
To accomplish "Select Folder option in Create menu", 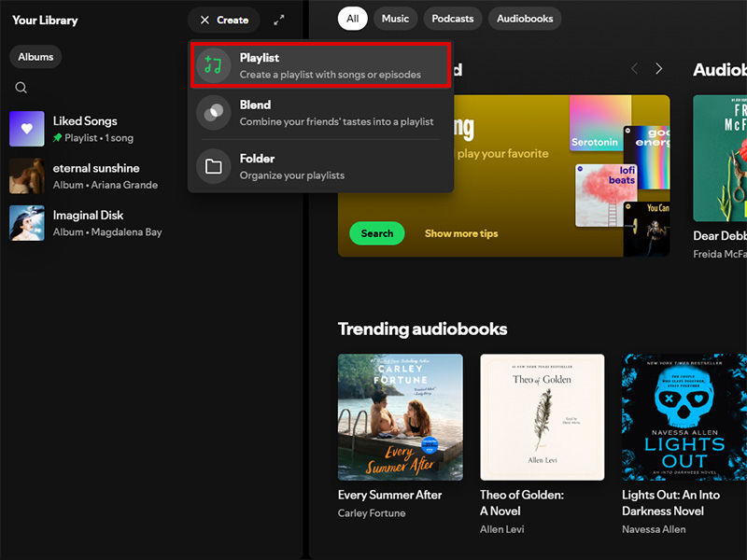I will click(320, 166).
